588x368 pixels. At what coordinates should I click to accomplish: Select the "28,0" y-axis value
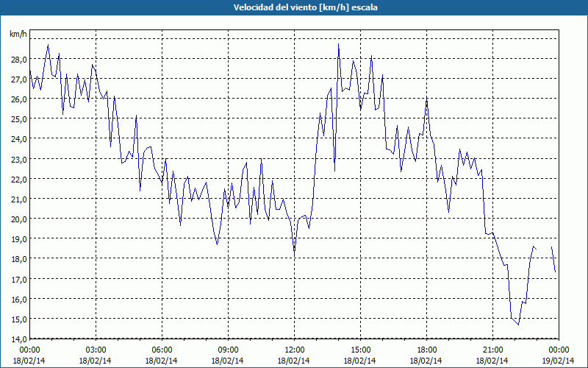[x=20, y=59]
